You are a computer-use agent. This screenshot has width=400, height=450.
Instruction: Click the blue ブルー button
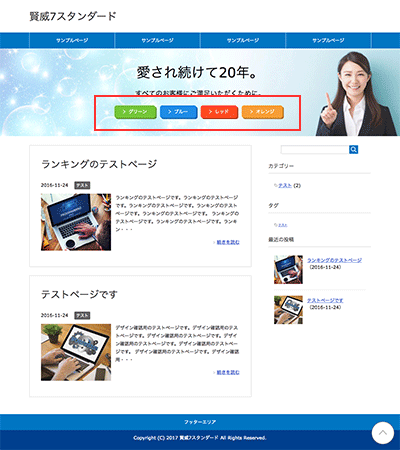pos(178,112)
